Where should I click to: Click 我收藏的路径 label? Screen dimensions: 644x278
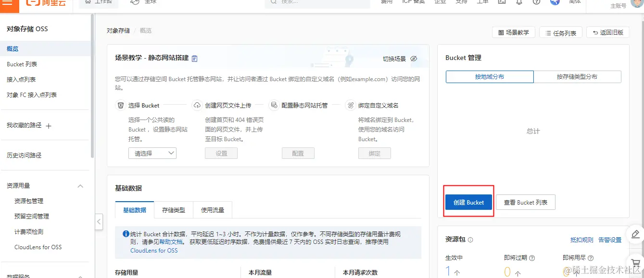click(x=24, y=125)
